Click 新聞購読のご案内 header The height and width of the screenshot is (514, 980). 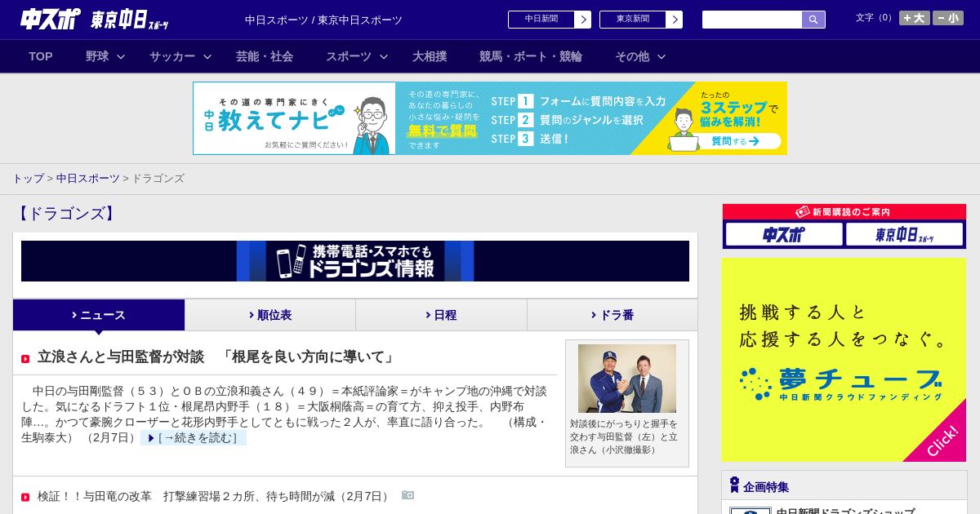844,212
